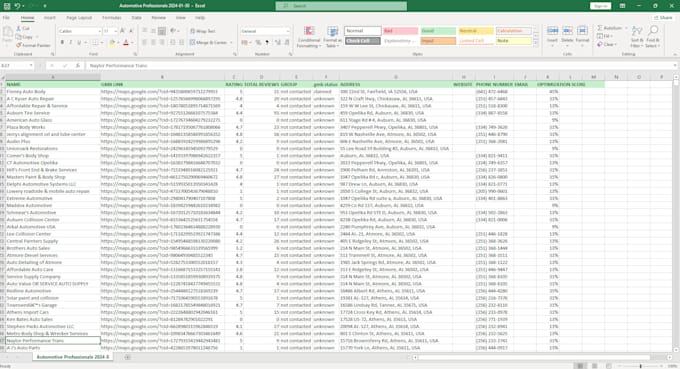This screenshot has height=369, width=680.
Task: Switch to the Insert tab
Action: pyautogui.click(x=49, y=18)
